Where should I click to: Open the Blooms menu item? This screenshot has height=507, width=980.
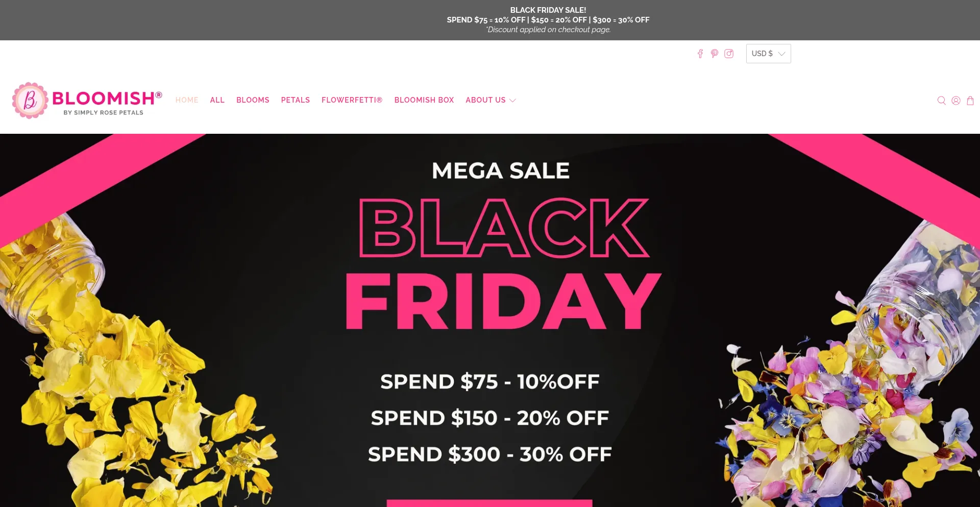coord(253,100)
